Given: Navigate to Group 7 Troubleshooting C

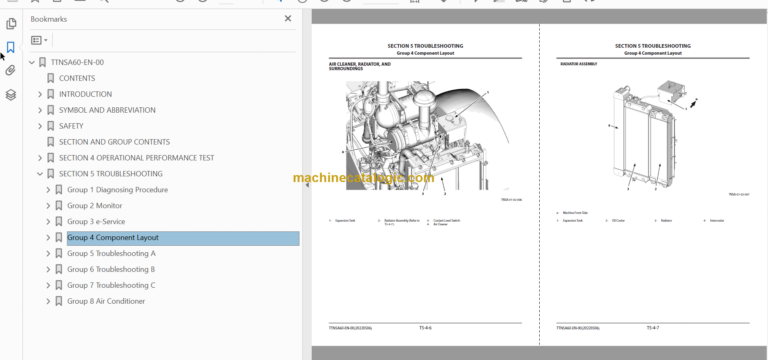Looking at the screenshot, I should pyautogui.click(x=111, y=285).
